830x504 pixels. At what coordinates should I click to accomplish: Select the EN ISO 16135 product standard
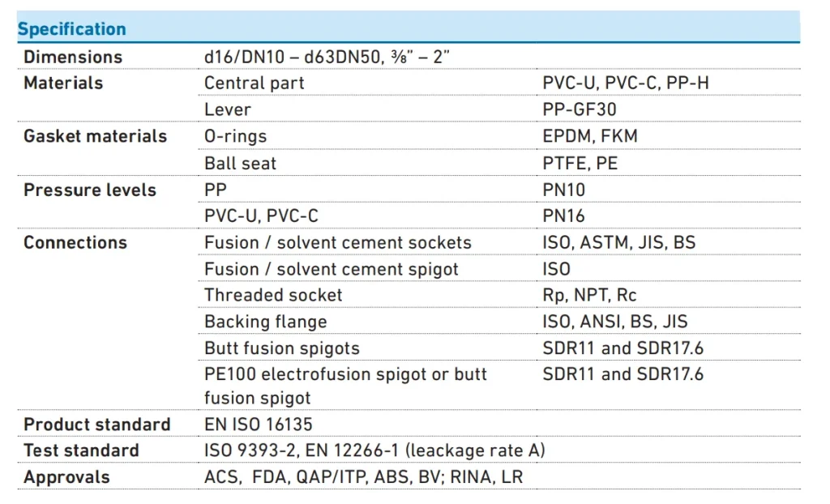click(258, 424)
